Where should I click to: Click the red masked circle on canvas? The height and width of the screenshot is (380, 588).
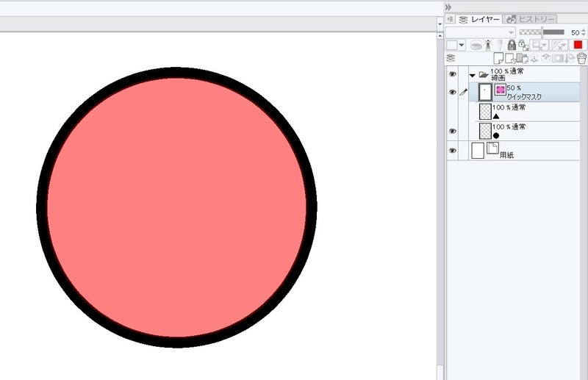176,207
